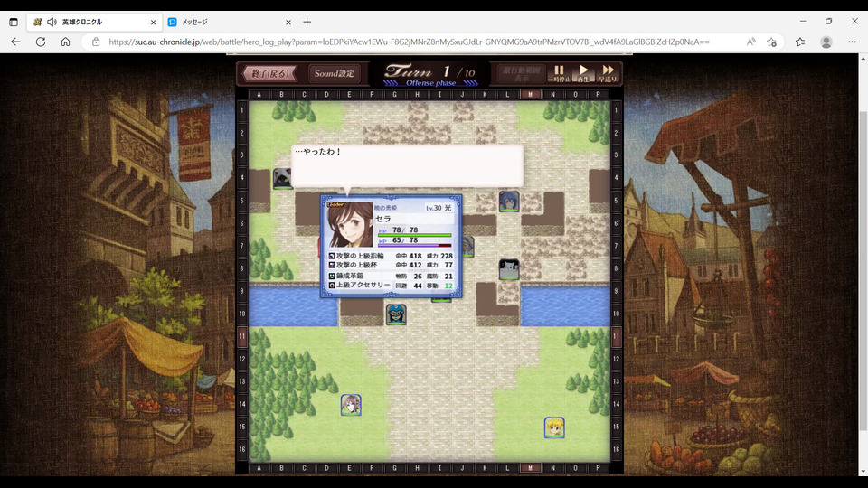Click the Lv.30 level label
This screenshot has height=488, width=868.
point(433,208)
